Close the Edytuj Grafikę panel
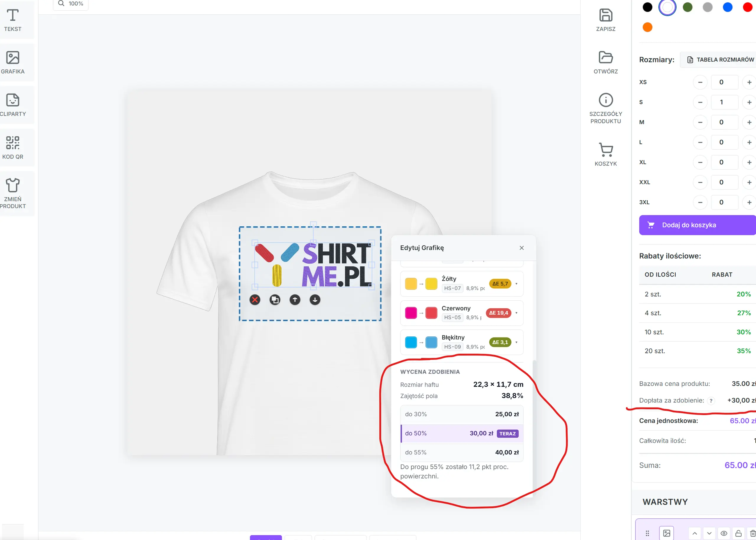756x540 pixels. (522, 248)
